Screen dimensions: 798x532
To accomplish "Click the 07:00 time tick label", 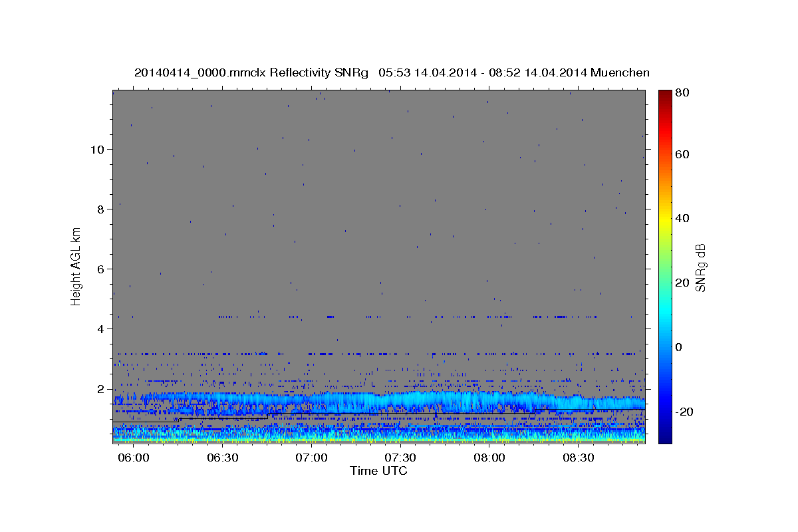I will [x=311, y=458].
